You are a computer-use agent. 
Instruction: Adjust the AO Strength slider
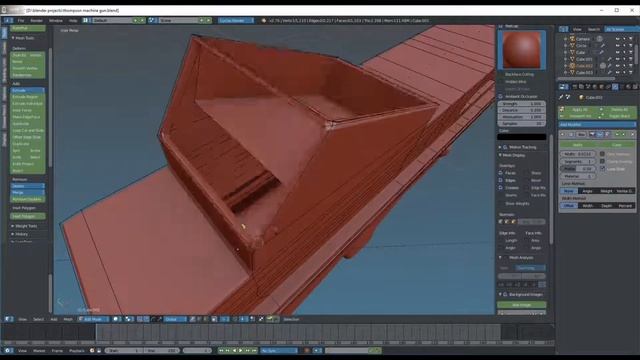tap(522, 104)
